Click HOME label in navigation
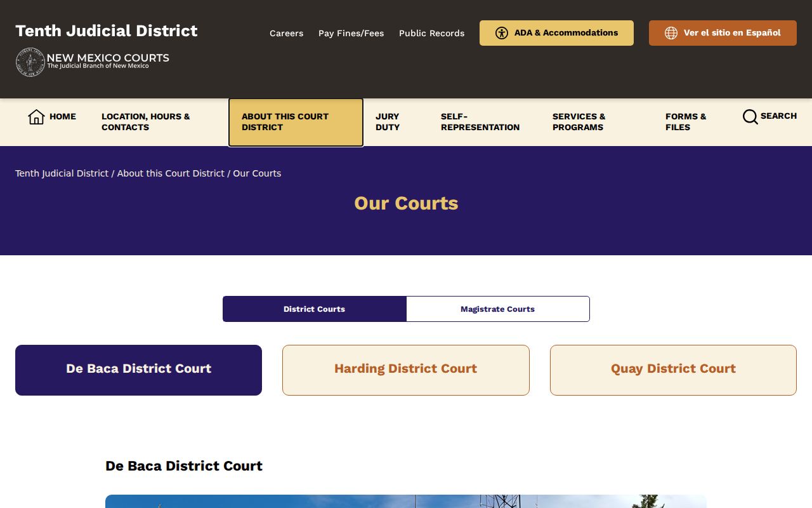The image size is (812, 508). (x=63, y=116)
